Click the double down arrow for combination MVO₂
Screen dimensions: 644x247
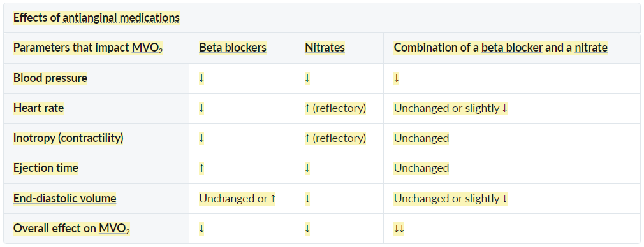point(399,229)
